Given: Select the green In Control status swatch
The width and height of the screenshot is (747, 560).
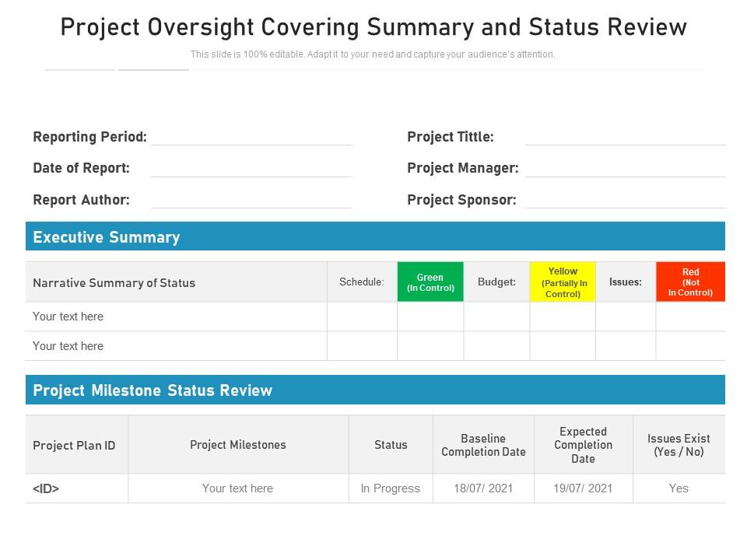Looking at the screenshot, I should point(430,282).
